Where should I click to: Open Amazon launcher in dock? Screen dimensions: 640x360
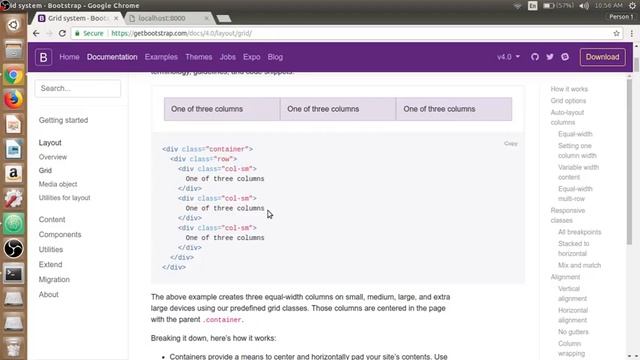coord(13,174)
